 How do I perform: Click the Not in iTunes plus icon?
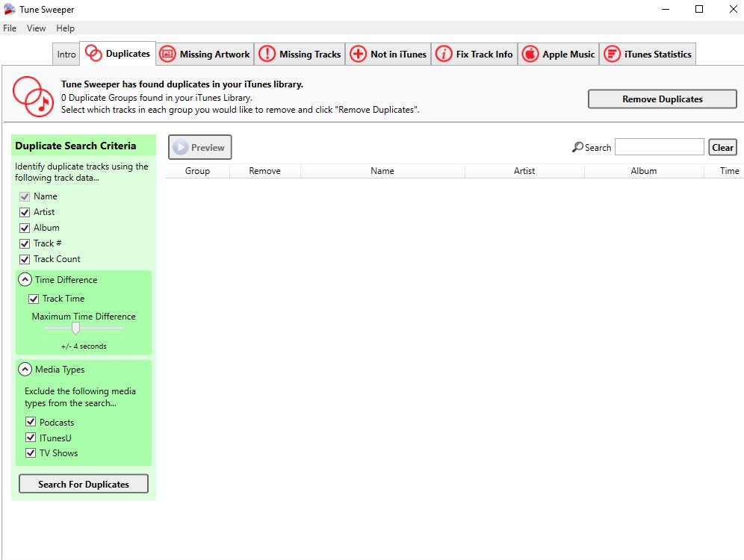coord(359,54)
